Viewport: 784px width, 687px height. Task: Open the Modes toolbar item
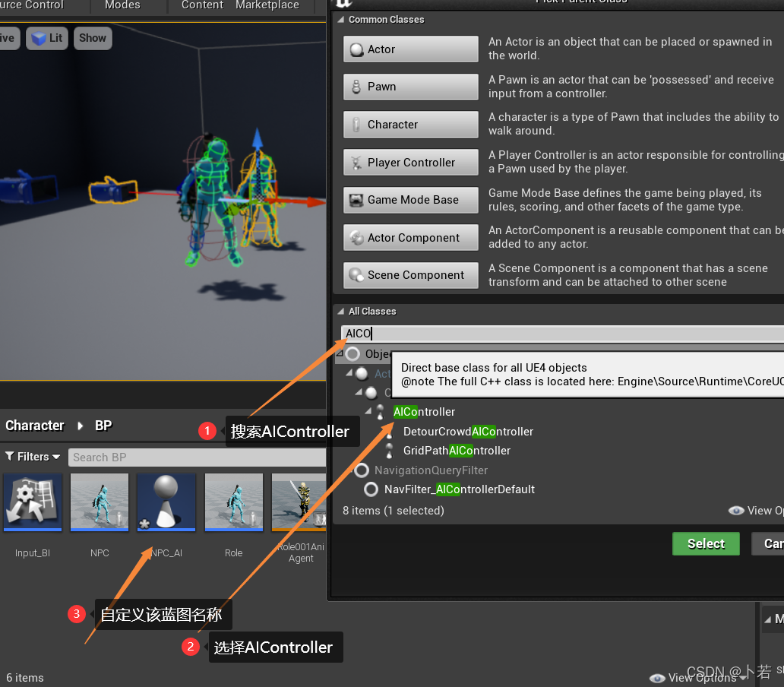(122, 5)
